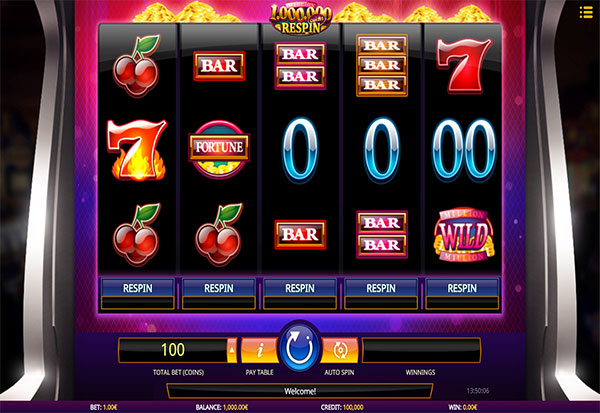Click the double zero symbol
Screen dimensions: 600x413
[464, 149]
